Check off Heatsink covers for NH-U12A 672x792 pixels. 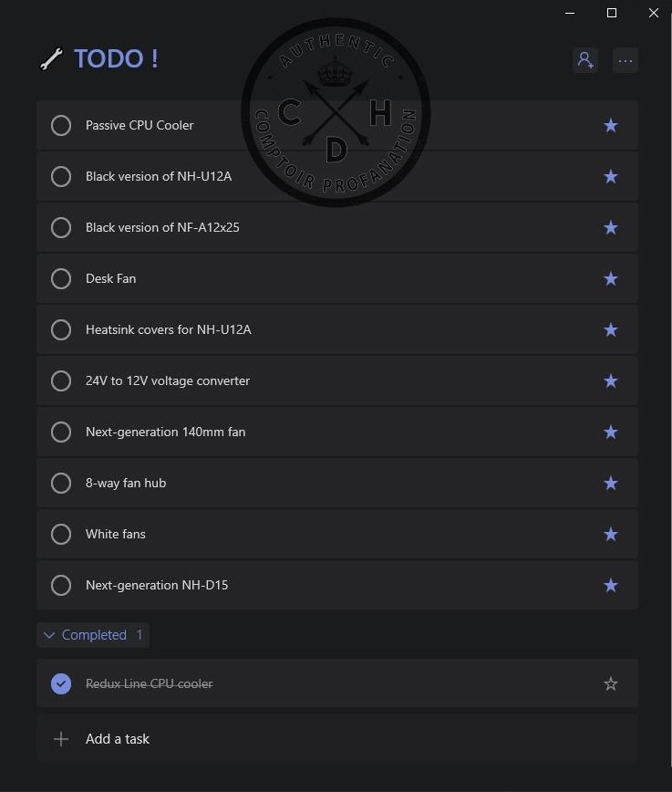coord(61,329)
